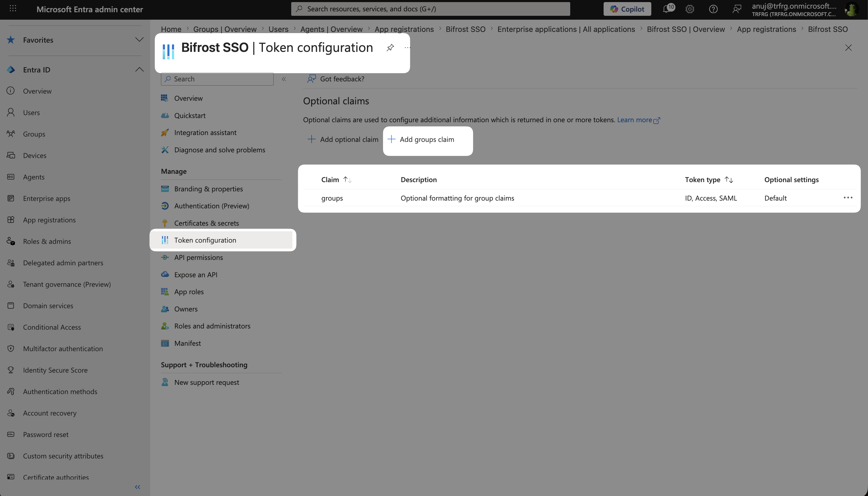Pin the Token configuration page
Screen dimensions: 868x496
[390, 47]
